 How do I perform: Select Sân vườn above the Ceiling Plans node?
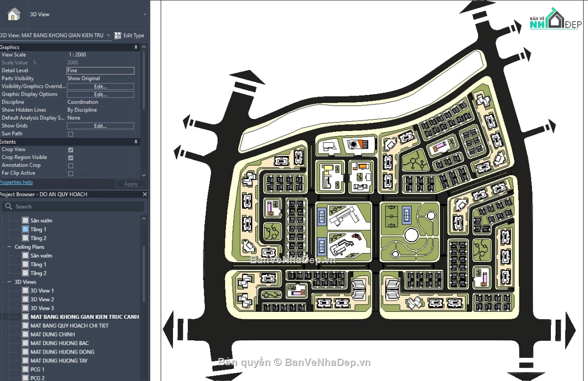tap(41, 221)
